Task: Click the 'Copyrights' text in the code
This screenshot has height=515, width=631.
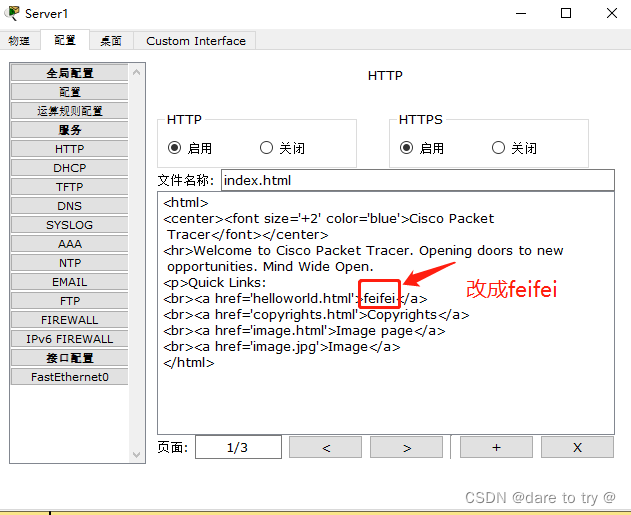Action: (x=402, y=314)
